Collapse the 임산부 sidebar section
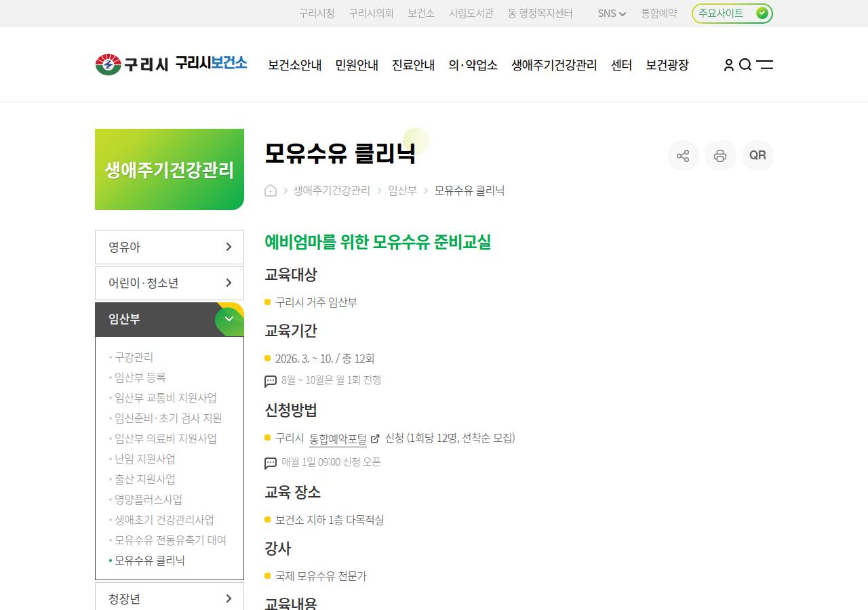 pyautogui.click(x=170, y=319)
